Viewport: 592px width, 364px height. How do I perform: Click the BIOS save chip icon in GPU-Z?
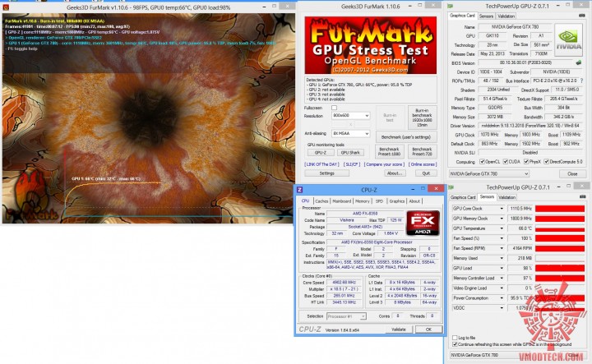tap(578, 62)
